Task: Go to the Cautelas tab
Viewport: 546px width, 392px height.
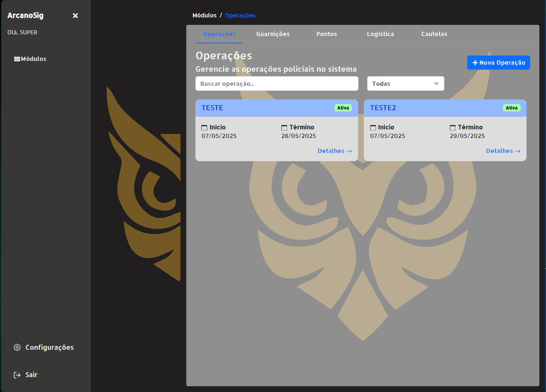Action: click(x=434, y=34)
